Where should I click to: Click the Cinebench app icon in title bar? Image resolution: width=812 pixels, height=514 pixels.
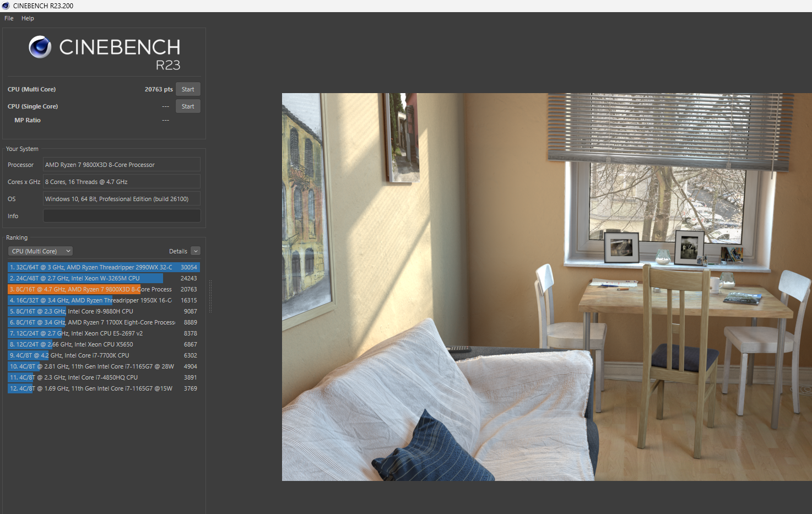click(x=6, y=6)
